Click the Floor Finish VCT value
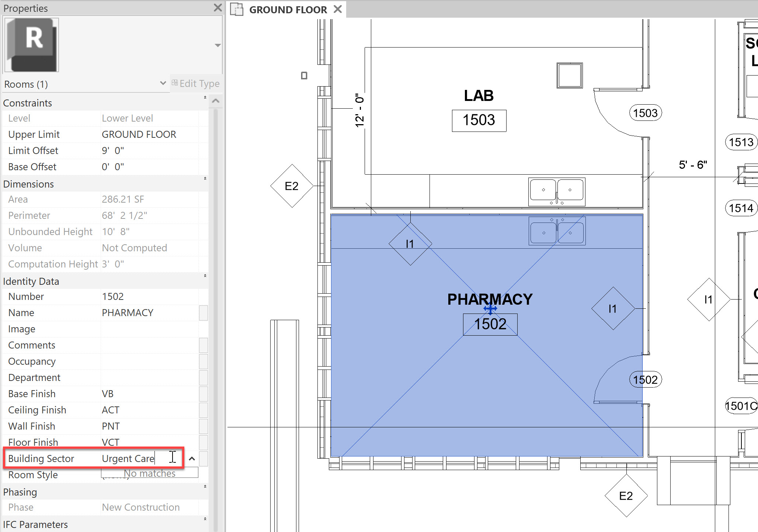This screenshot has width=758, height=532. [x=149, y=442]
